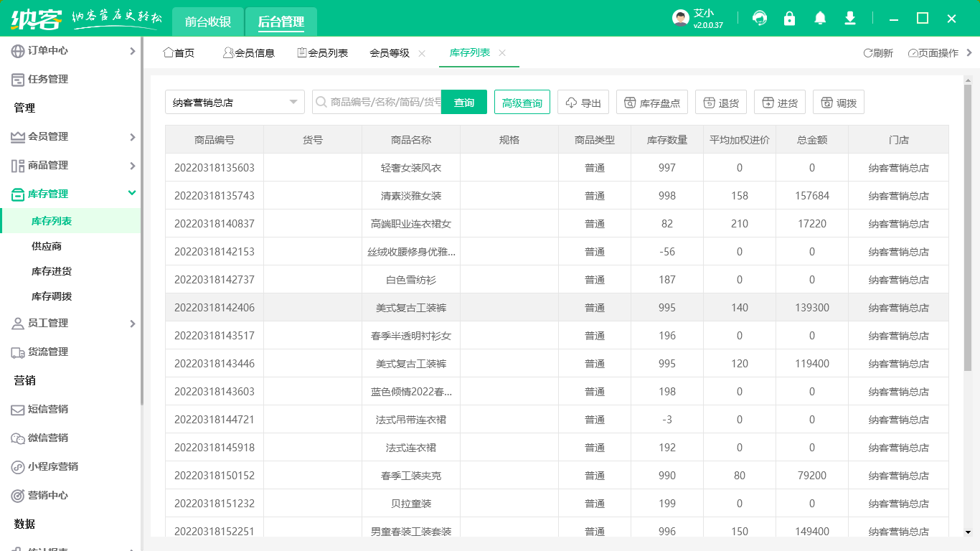Switch to 后台管理 tab
This screenshot has height=551, width=980.
[281, 22]
